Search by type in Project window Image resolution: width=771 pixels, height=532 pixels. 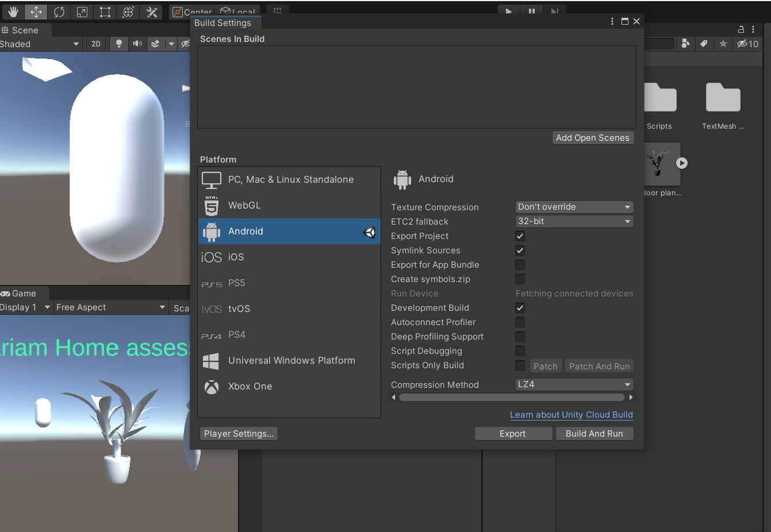685,44
